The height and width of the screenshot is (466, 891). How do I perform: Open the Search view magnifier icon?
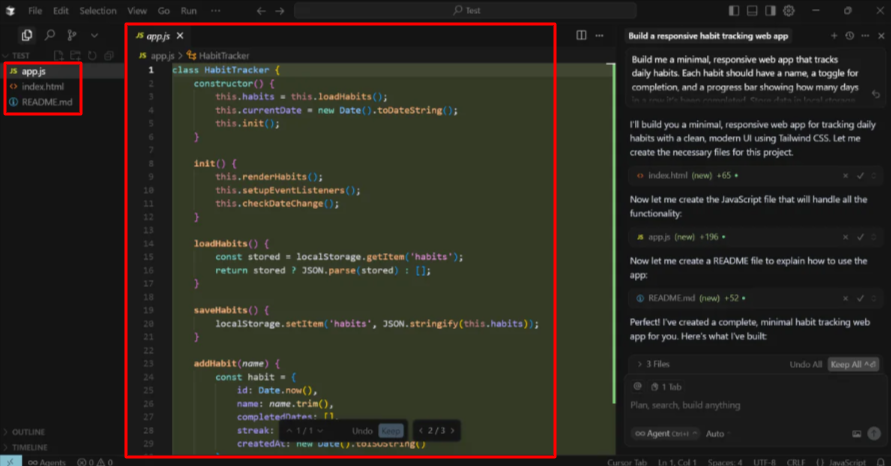[x=50, y=35]
